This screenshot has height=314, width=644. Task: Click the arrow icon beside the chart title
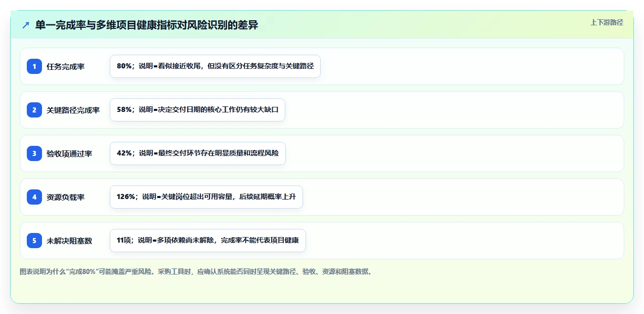click(26, 25)
